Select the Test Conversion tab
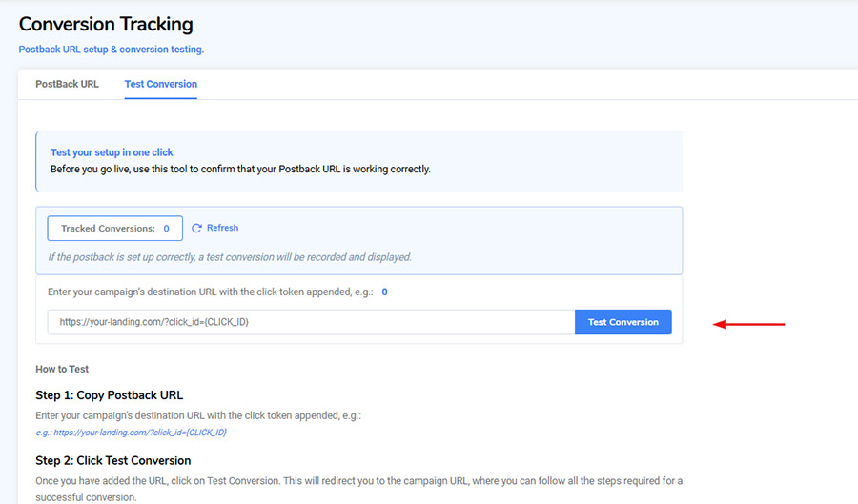Screen dimensions: 858x504 click(x=160, y=84)
